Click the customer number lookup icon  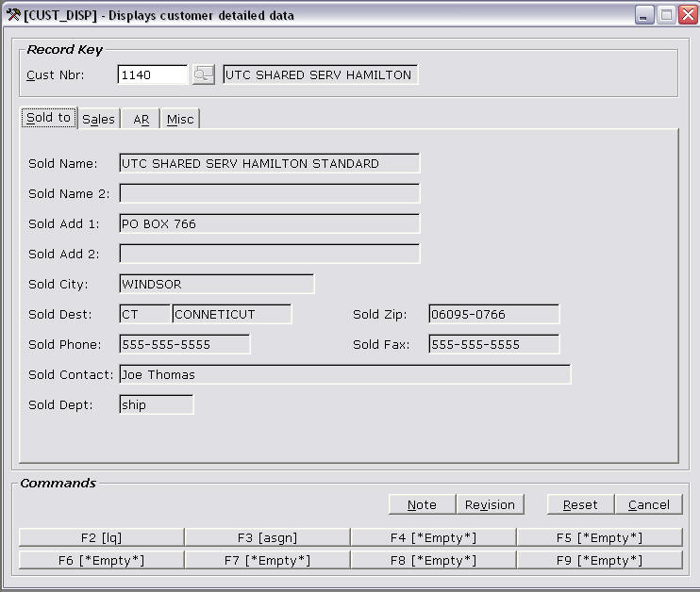pos(203,75)
